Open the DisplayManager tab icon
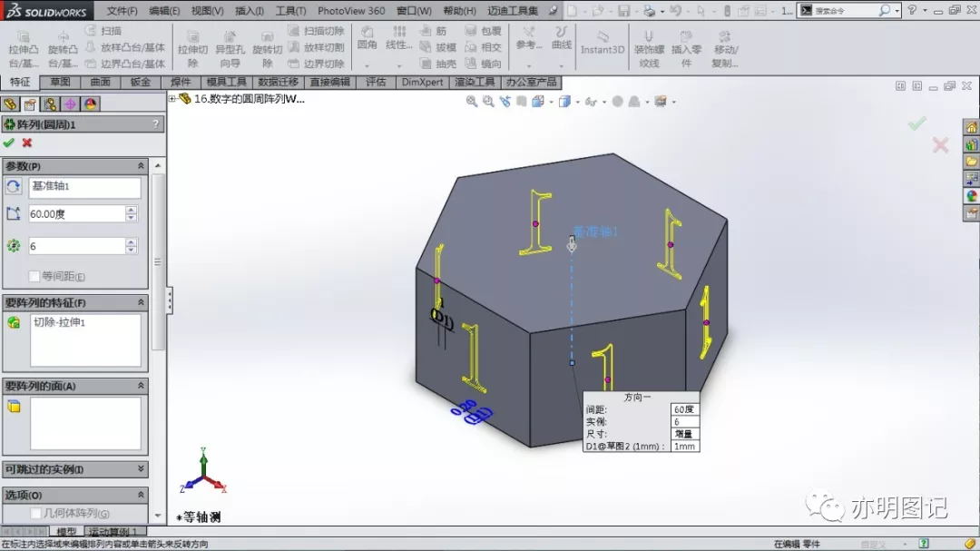 (90, 103)
